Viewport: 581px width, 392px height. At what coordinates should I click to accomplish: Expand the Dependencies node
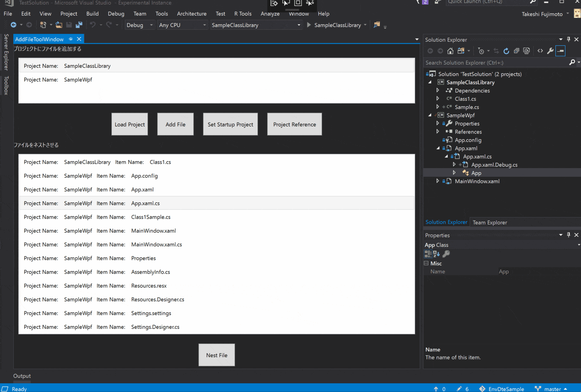click(438, 91)
